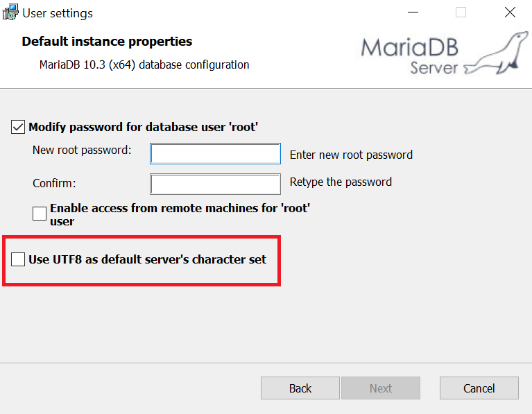This screenshot has width=532, height=414.
Task: Click the installer icon in title bar
Action: click(x=10, y=12)
